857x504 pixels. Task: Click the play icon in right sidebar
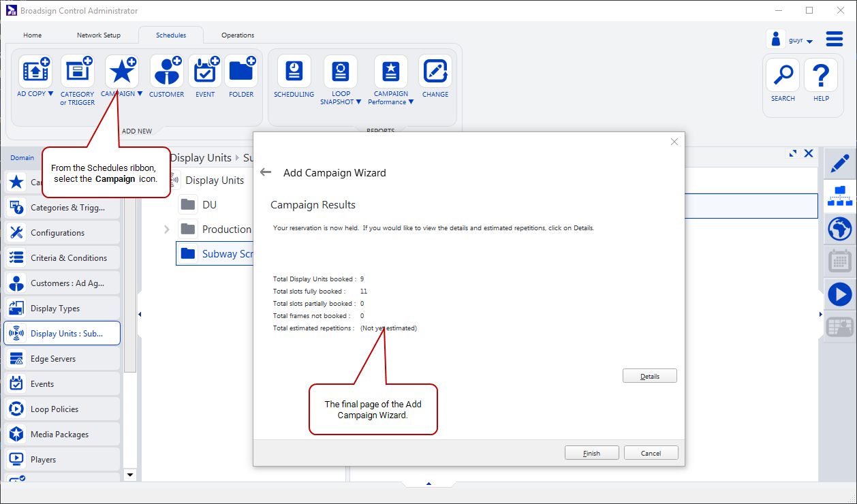click(x=840, y=294)
